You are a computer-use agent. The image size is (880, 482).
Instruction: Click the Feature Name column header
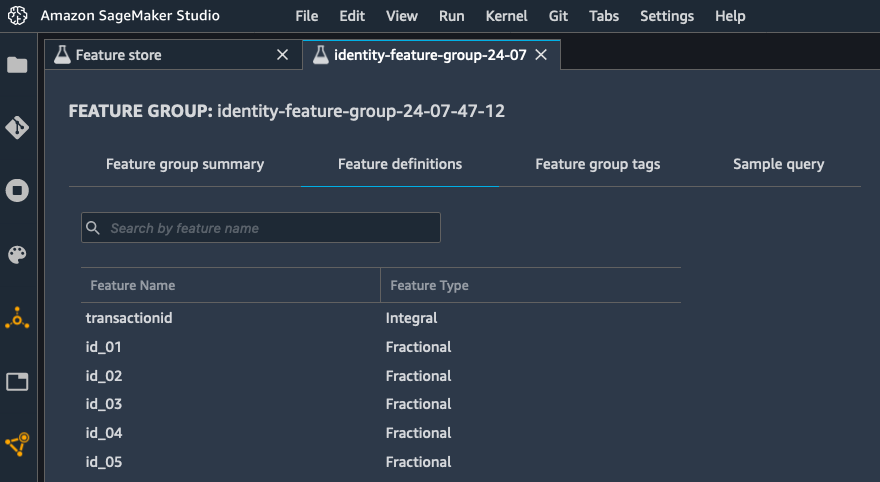132,285
